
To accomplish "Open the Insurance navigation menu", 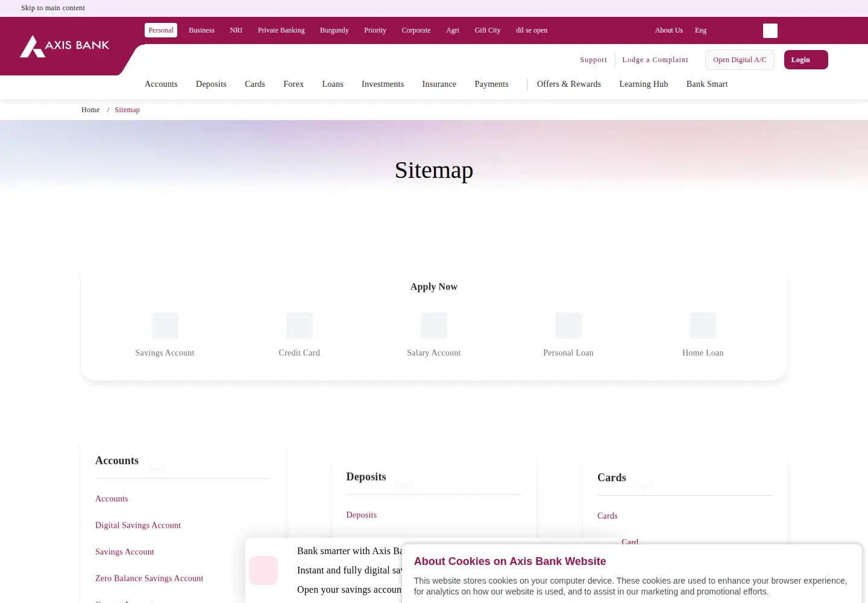I will pyautogui.click(x=439, y=84).
